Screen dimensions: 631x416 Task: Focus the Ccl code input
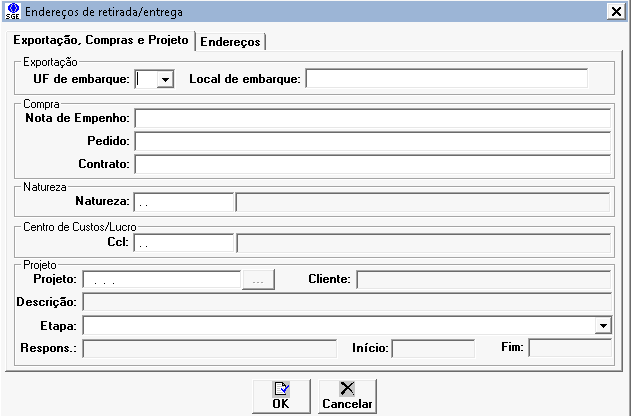click(183, 242)
